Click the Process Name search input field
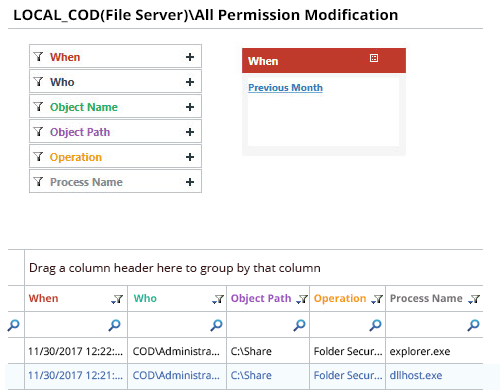The height and width of the screenshot is (390, 500). click(x=427, y=325)
